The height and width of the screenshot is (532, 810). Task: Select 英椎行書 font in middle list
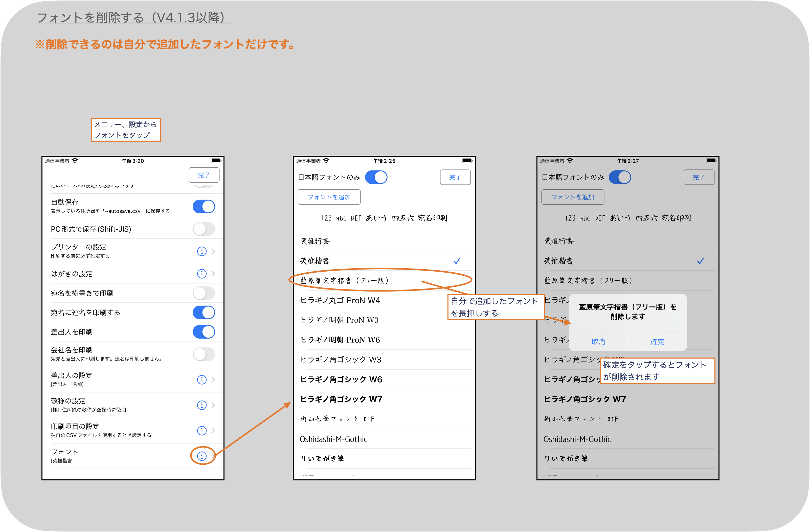coord(384,241)
